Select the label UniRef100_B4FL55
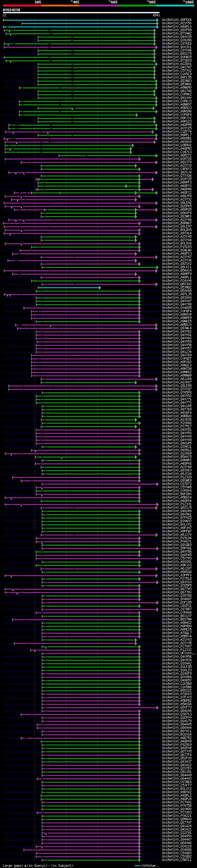 coord(177,78)
